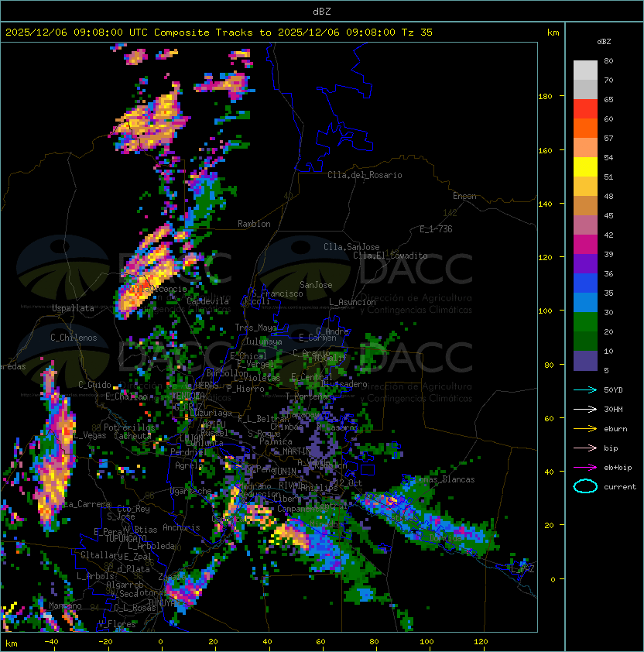The width and height of the screenshot is (644, 652).
Task: Click the 'Tres_Mayo' place label
Action: [x=255, y=328]
